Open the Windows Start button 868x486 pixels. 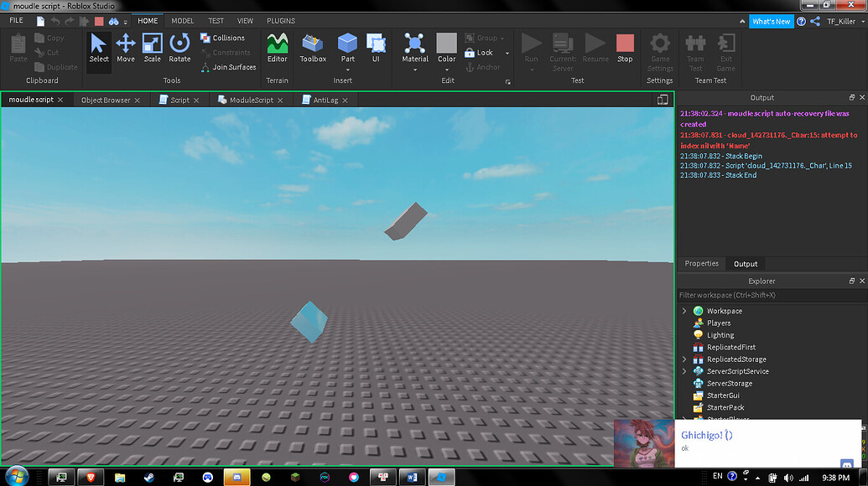click(x=17, y=475)
